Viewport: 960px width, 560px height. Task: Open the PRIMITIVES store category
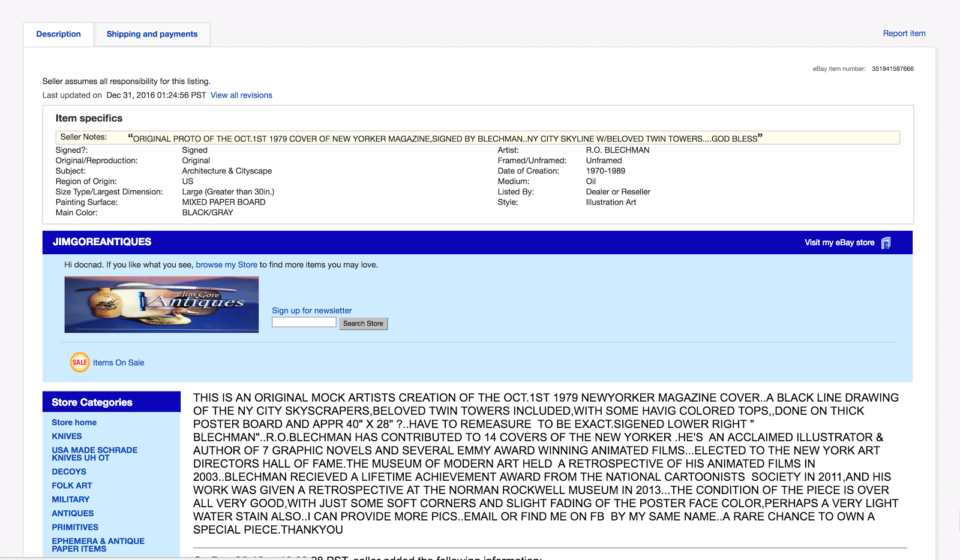75,527
